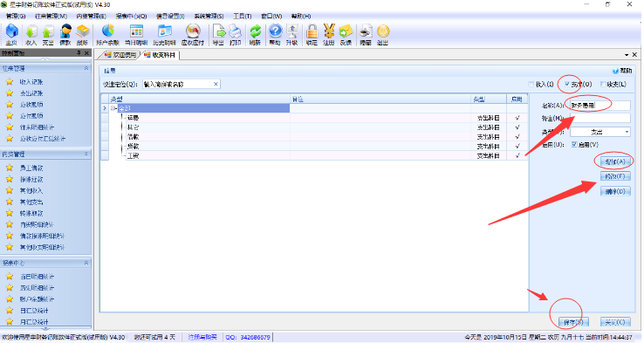
Task: Click the 导出 export icon
Action: coord(218,34)
